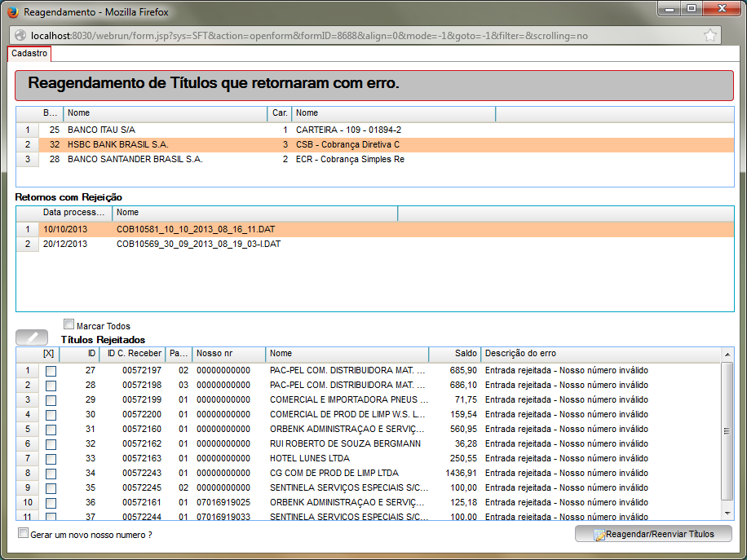
Task: Click the site identity globe icon
Action: 20,35
